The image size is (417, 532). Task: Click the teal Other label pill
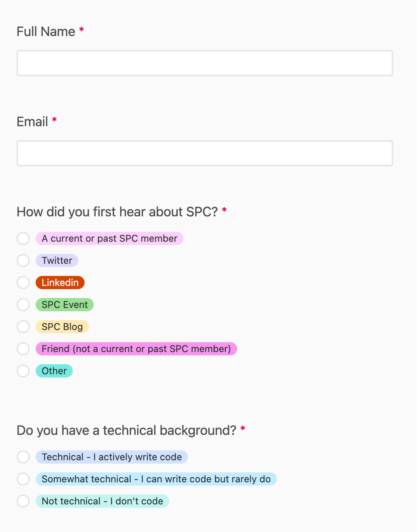54,371
